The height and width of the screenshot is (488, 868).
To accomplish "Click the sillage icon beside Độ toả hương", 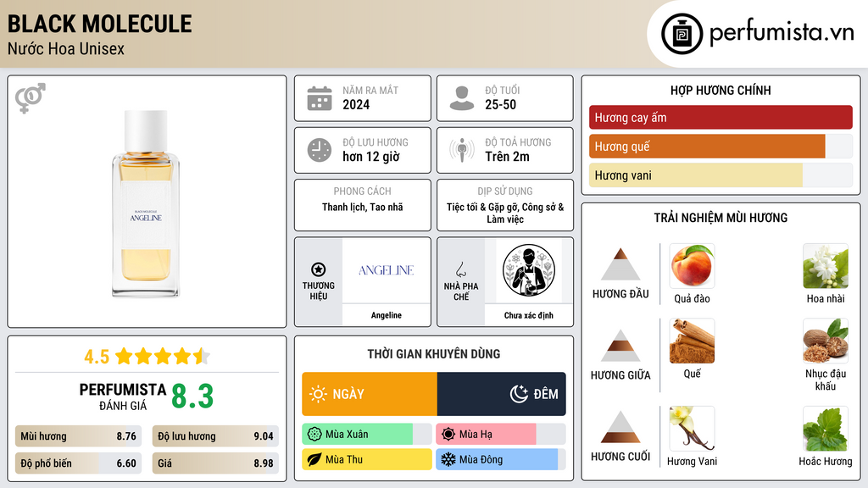I will tap(462, 150).
